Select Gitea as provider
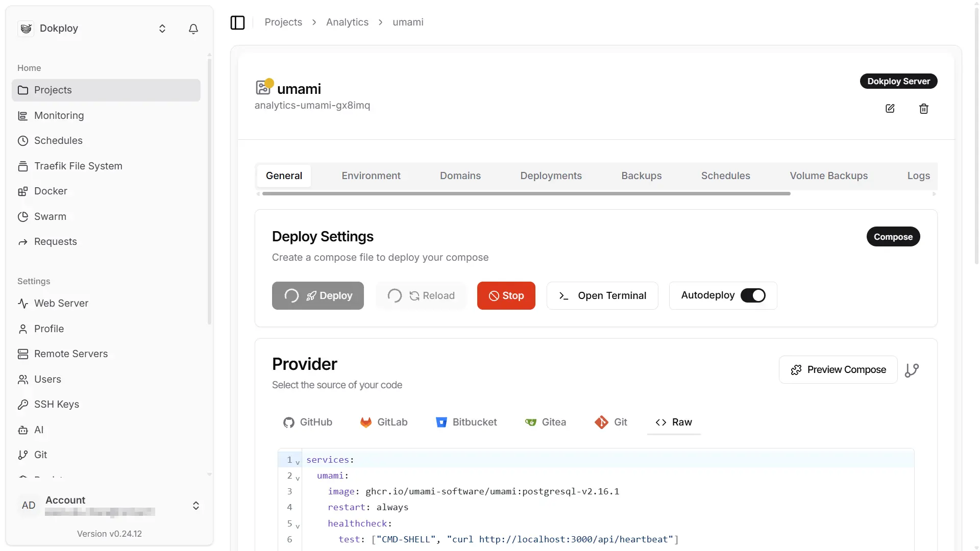980x551 pixels. (546, 422)
